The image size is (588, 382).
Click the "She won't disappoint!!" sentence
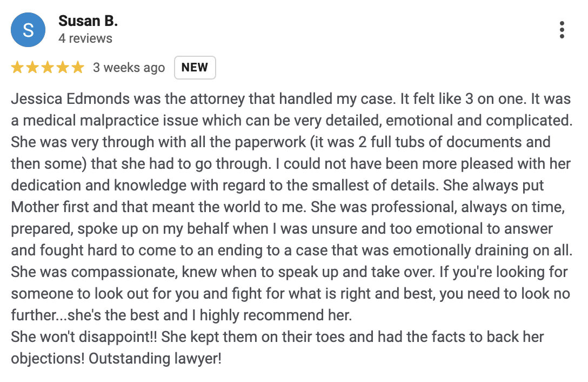coord(84,337)
